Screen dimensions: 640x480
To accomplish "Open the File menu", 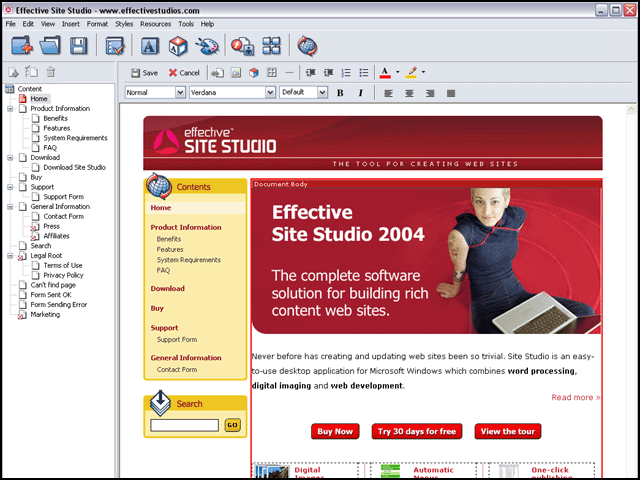I will pyautogui.click(x=10, y=24).
